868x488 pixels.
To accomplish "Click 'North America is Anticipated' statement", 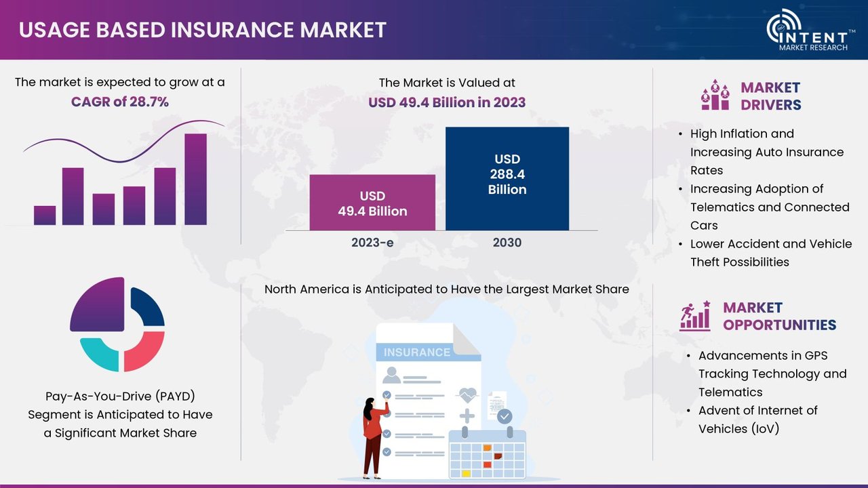I will (447, 289).
